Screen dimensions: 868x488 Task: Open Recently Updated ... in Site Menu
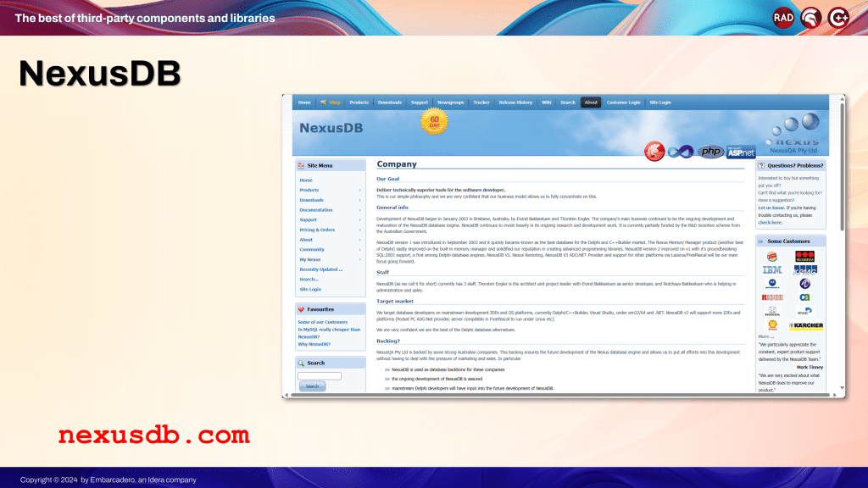pos(321,269)
